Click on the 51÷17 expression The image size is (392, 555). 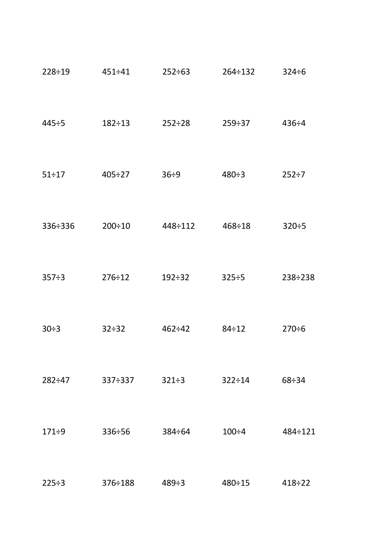[x=54, y=175]
